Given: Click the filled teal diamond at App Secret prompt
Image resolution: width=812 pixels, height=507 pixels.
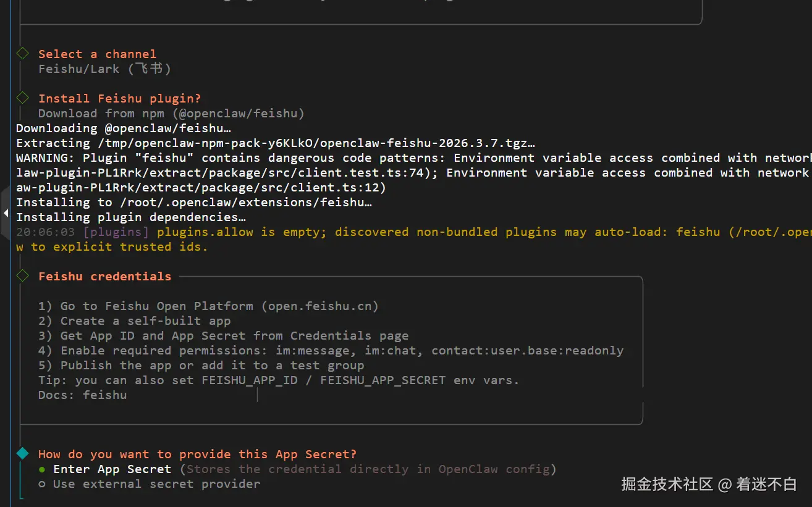Looking at the screenshot, I should 23,453.
